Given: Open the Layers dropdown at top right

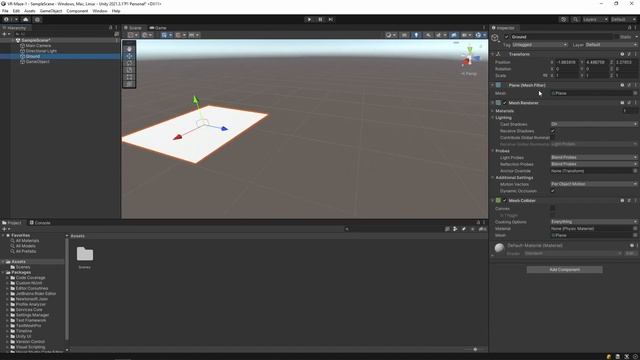Looking at the screenshot, I should 595,19.
